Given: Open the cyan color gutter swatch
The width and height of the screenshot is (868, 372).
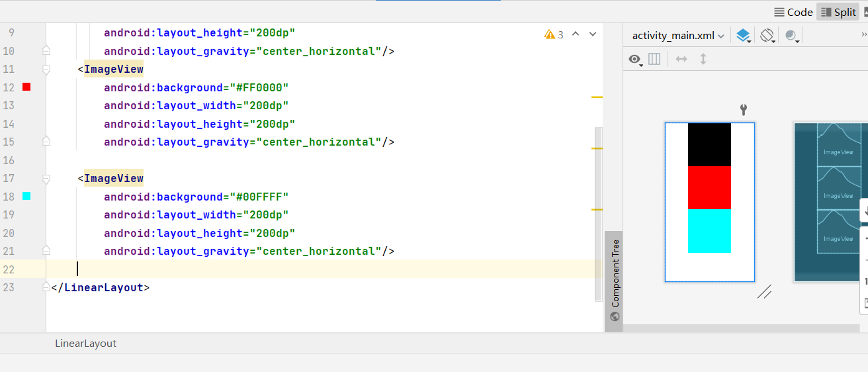Looking at the screenshot, I should click(x=26, y=196).
